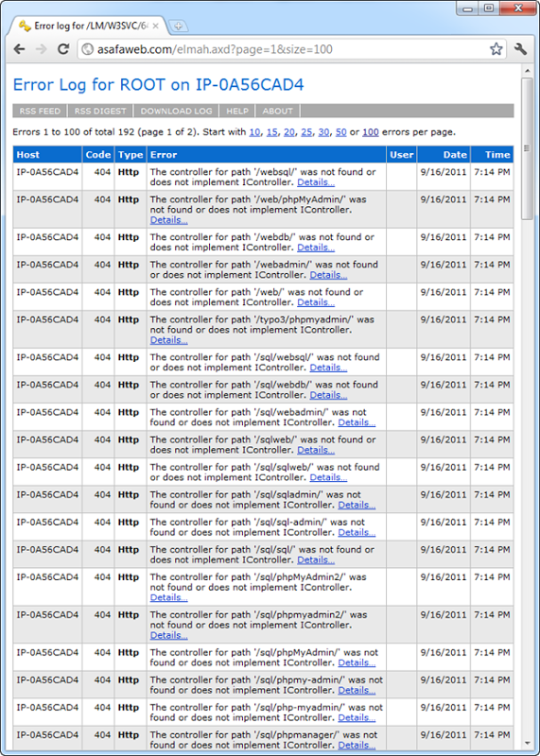Click the site globe icon in address bar
540x756 pixels.
tap(87, 49)
